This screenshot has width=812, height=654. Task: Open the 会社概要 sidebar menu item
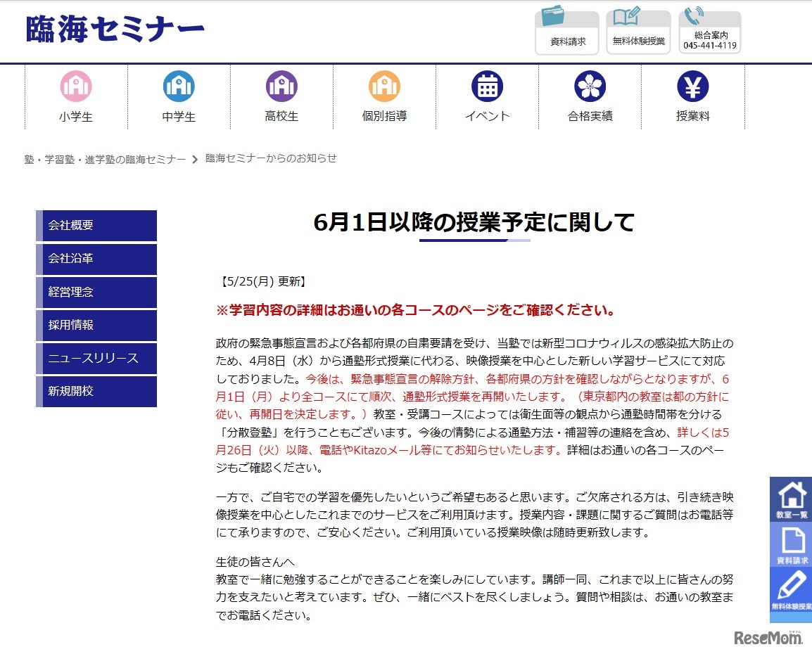click(x=96, y=226)
